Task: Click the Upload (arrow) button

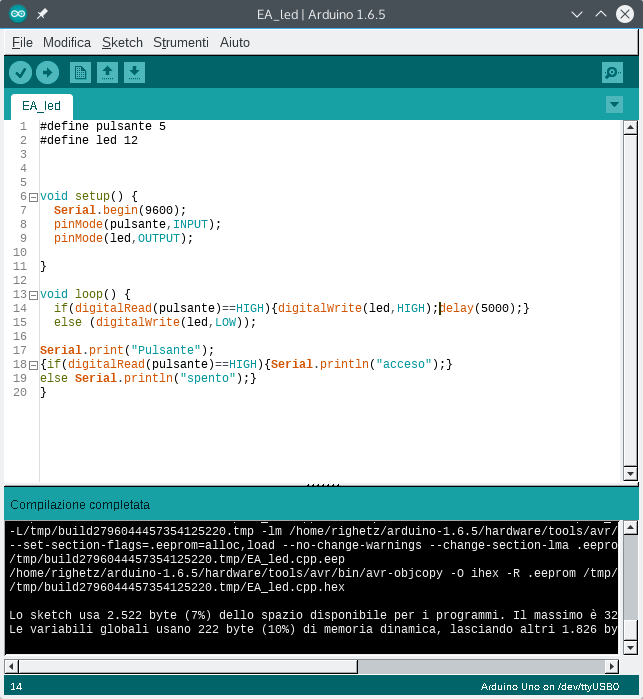Action: 47,73
